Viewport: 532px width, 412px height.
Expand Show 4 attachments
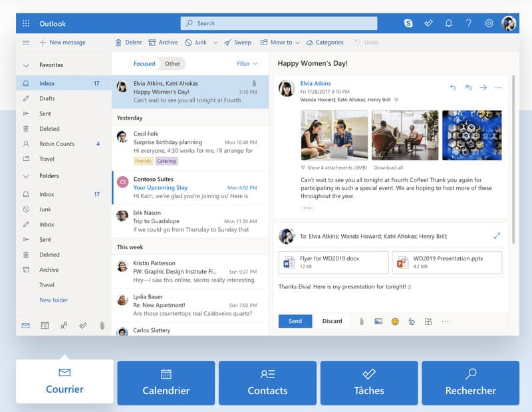[334, 167]
